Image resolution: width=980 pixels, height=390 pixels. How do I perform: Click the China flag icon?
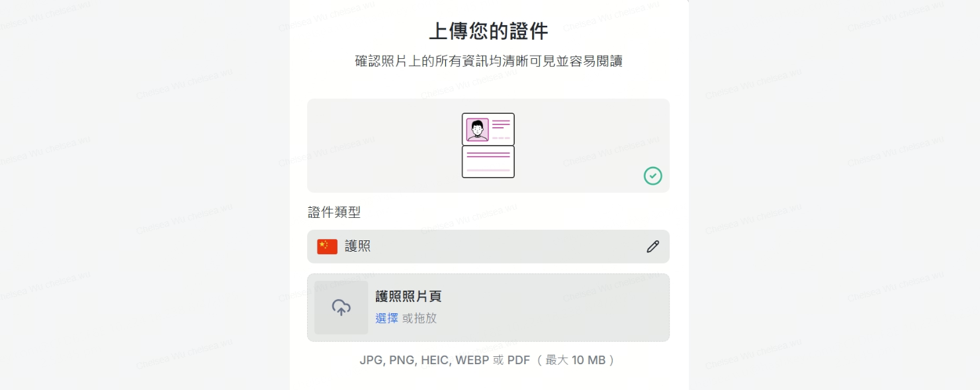tap(327, 247)
